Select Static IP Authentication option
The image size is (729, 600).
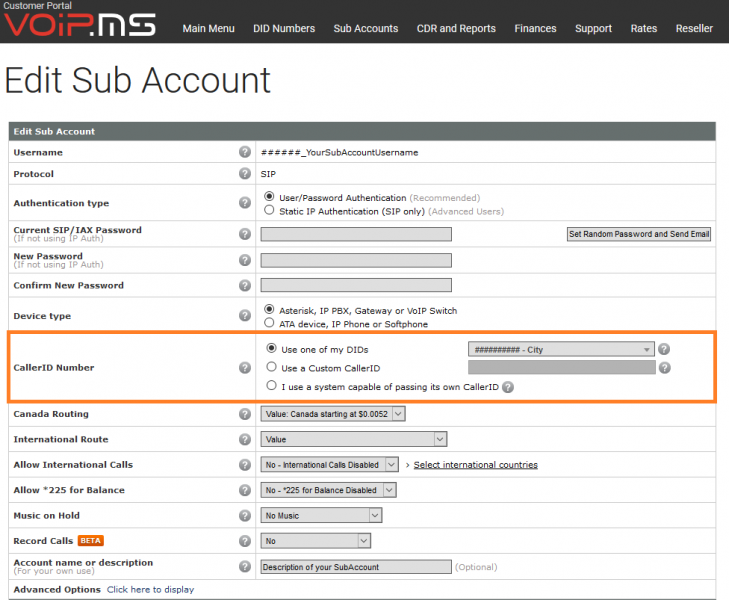pos(269,210)
